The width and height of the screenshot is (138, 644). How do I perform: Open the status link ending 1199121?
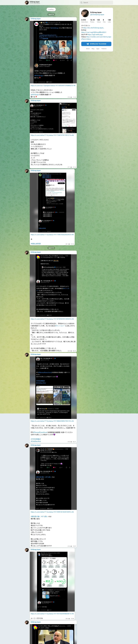52,135
